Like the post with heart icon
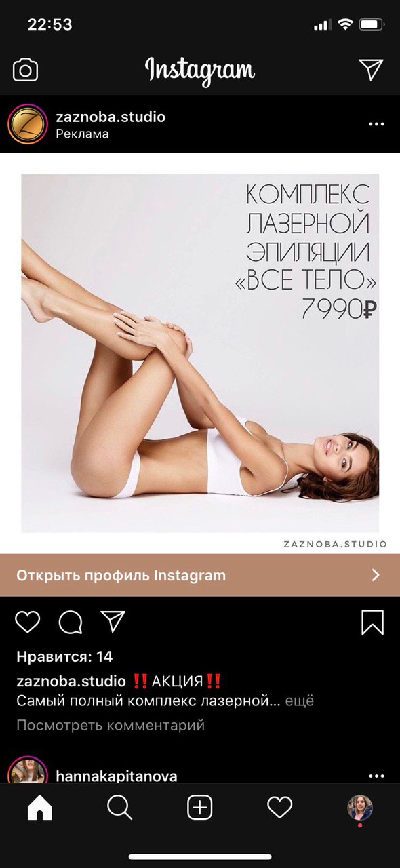The image size is (400, 868). [28, 622]
